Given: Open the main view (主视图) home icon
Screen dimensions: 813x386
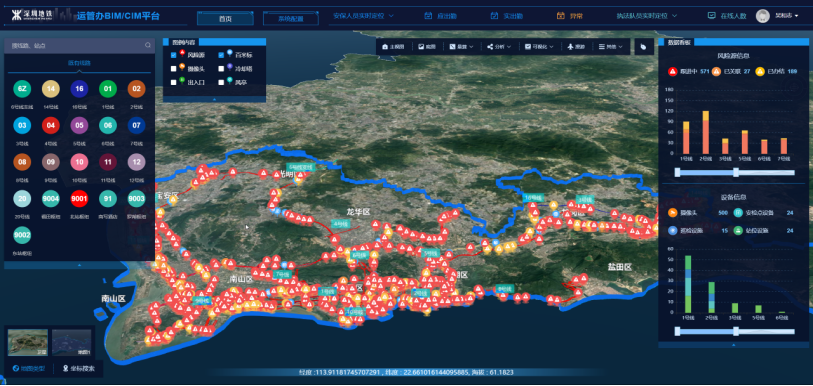Looking at the screenshot, I should coord(385,47).
